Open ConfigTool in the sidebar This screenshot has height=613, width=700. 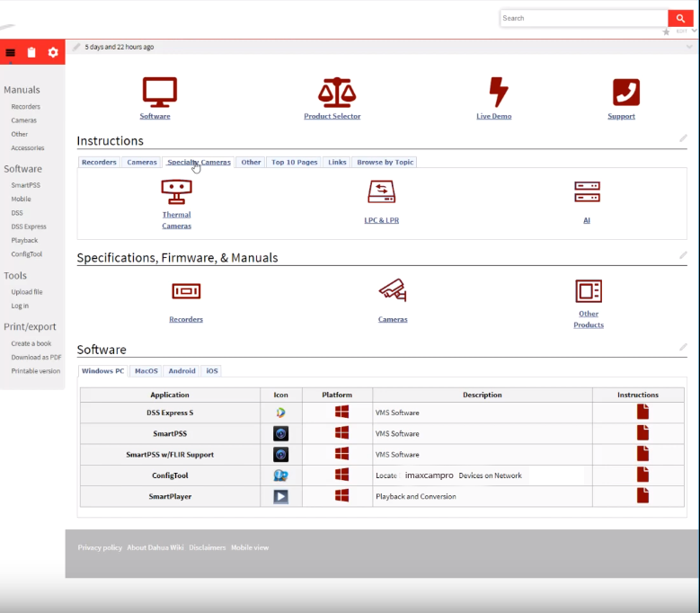[x=27, y=254]
